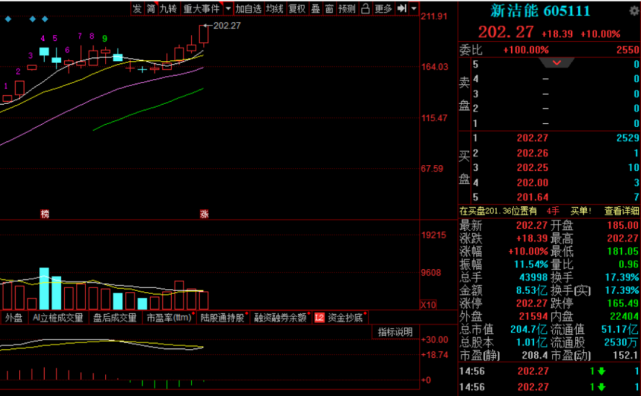Click the X10 volume scale label
The image size is (641, 396).
tap(428, 304)
